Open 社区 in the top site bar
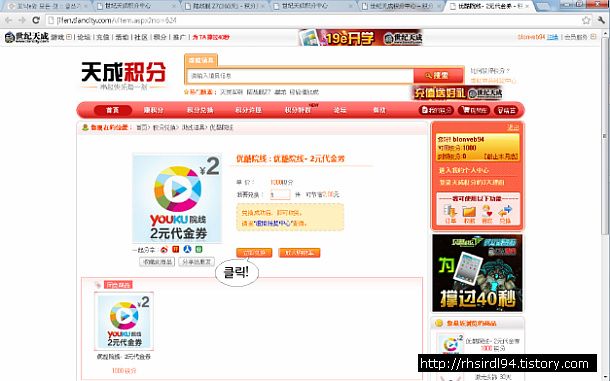This screenshot has width=610, height=381. [141, 37]
